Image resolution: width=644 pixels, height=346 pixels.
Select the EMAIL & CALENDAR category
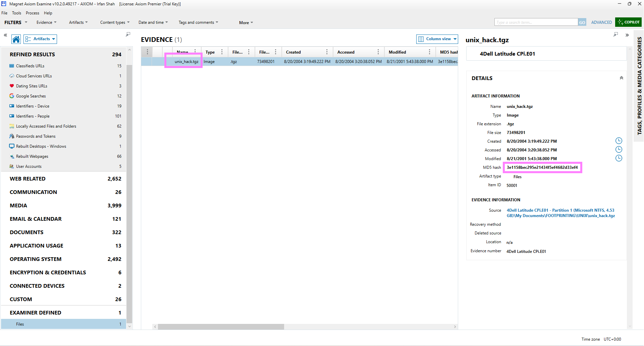(64, 219)
